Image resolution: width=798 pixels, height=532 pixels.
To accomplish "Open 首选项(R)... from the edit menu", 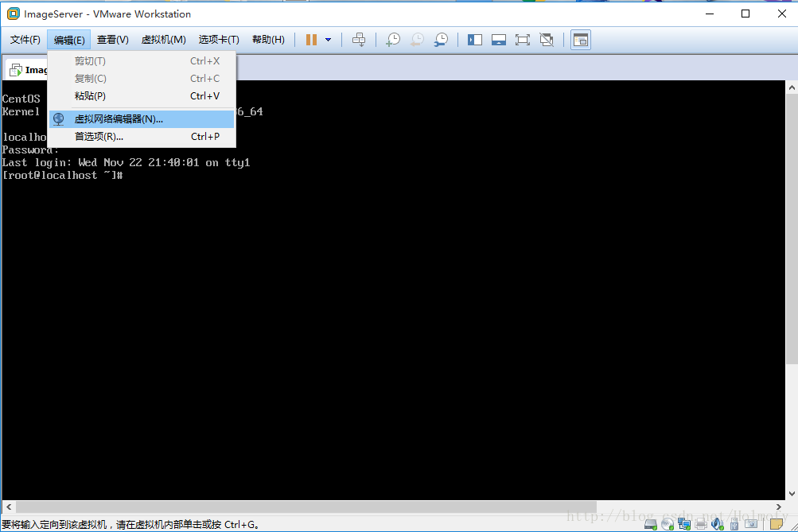I will pos(142,137).
